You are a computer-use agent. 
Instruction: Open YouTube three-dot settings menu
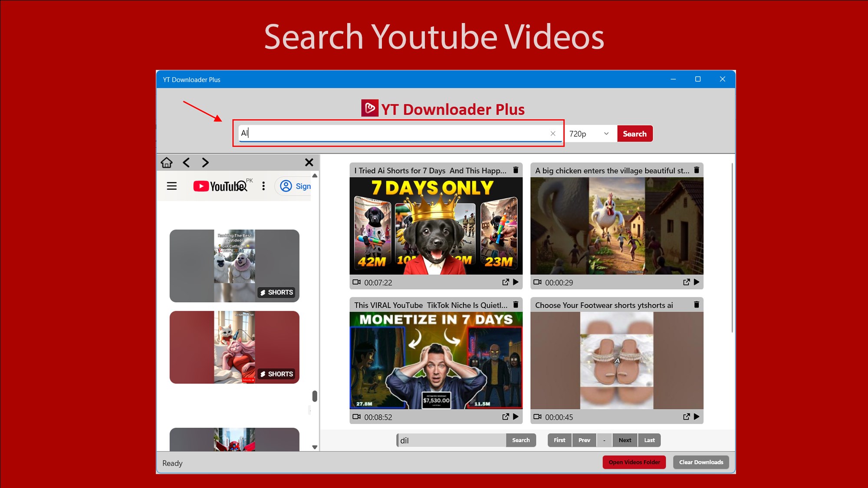point(263,186)
